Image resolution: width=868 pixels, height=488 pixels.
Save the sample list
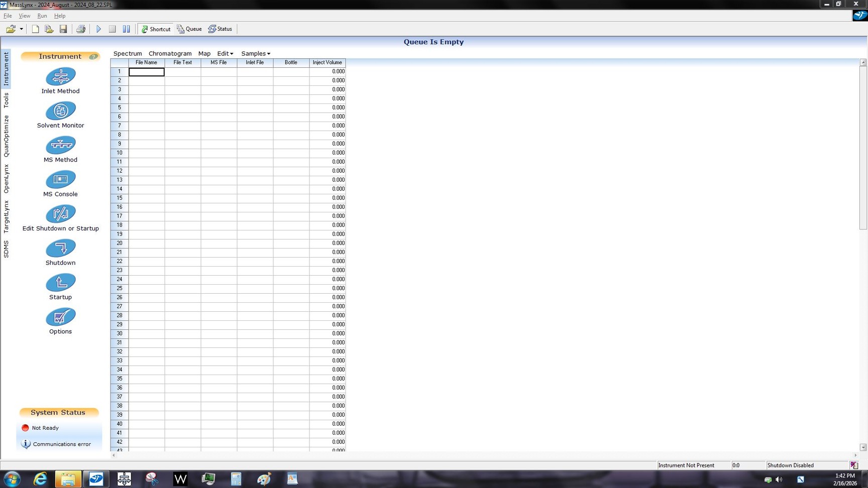[x=63, y=29]
